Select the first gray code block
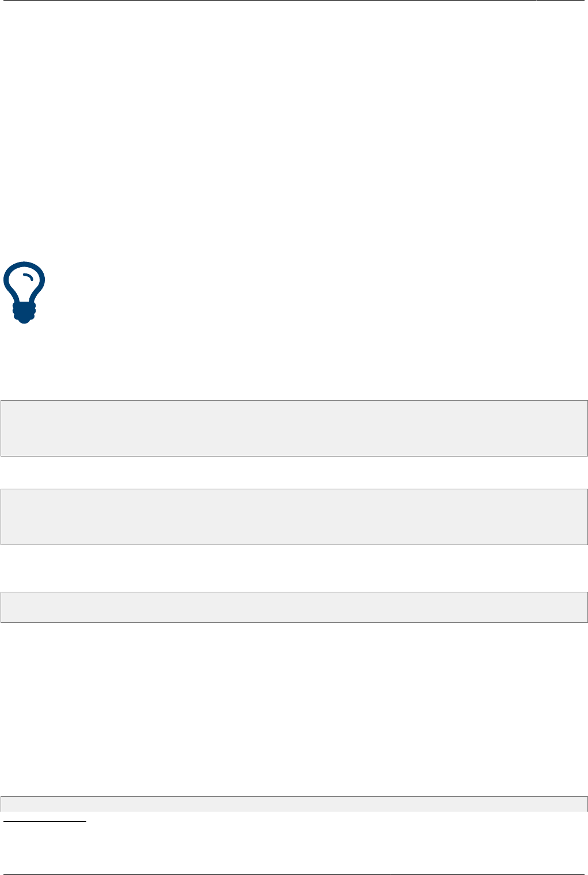The height and width of the screenshot is (875, 588). (294, 428)
